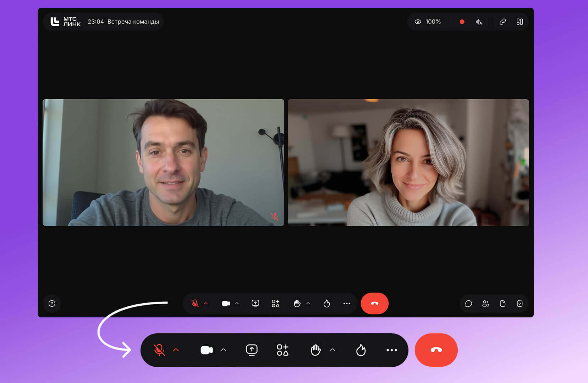Toggle the camera in the enlarged toolbar

click(x=207, y=350)
